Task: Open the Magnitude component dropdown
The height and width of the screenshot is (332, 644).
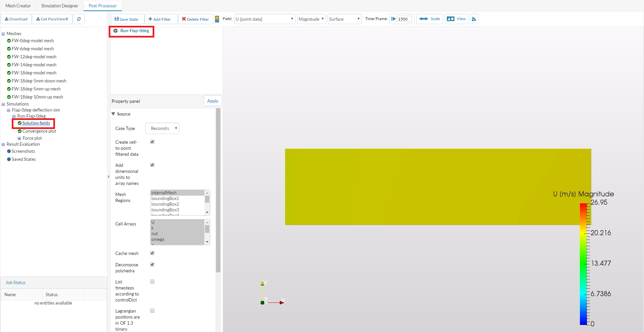Action: click(x=311, y=19)
